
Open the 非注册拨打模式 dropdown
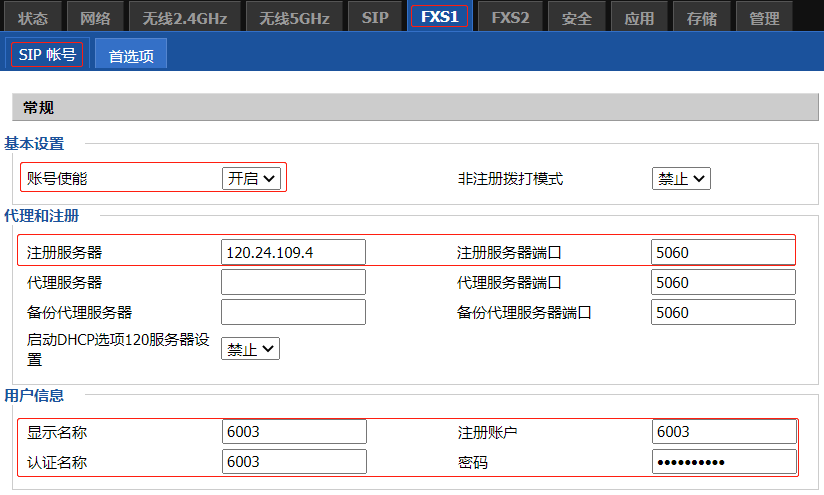681,179
